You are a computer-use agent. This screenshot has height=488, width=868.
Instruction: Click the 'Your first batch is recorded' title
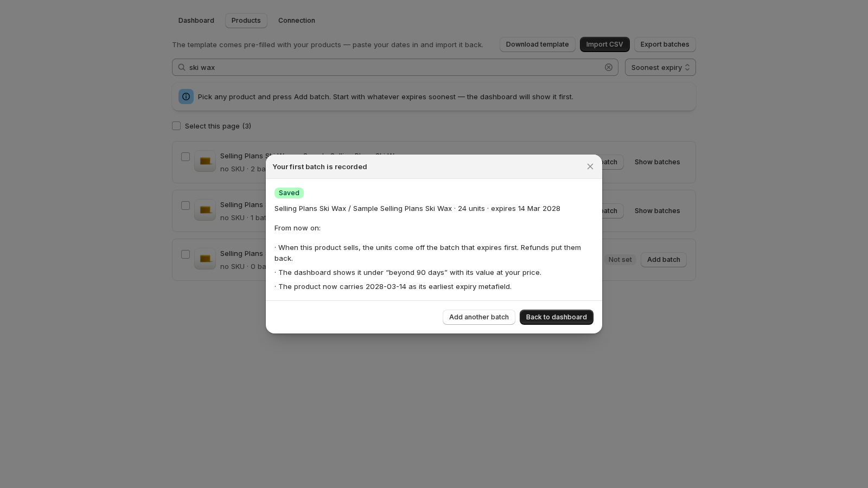tap(320, 166)
